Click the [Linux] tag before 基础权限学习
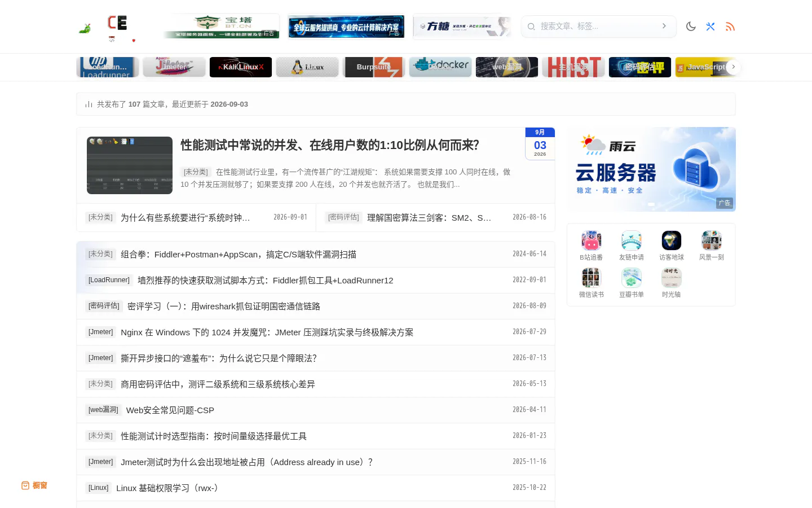The width and height of the screenshot is (812, 508). coord(98,488)
